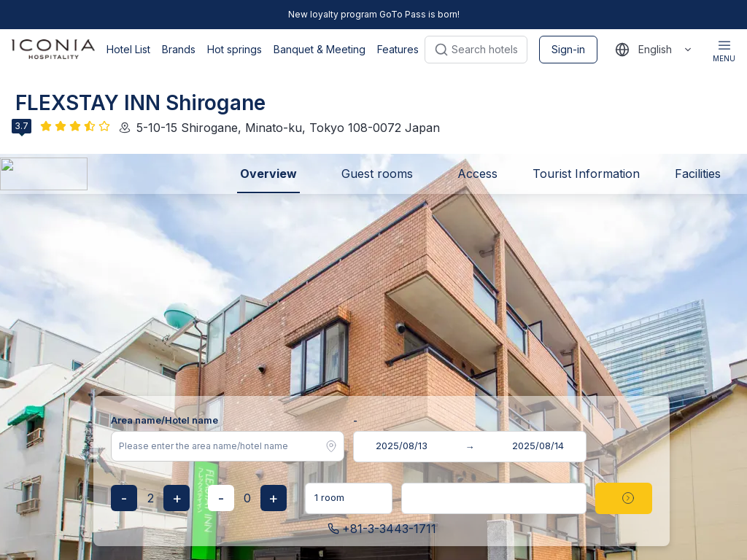Click the globe language icon
Viewport: 747px width, 560px height.
click(x=622, y=50)
